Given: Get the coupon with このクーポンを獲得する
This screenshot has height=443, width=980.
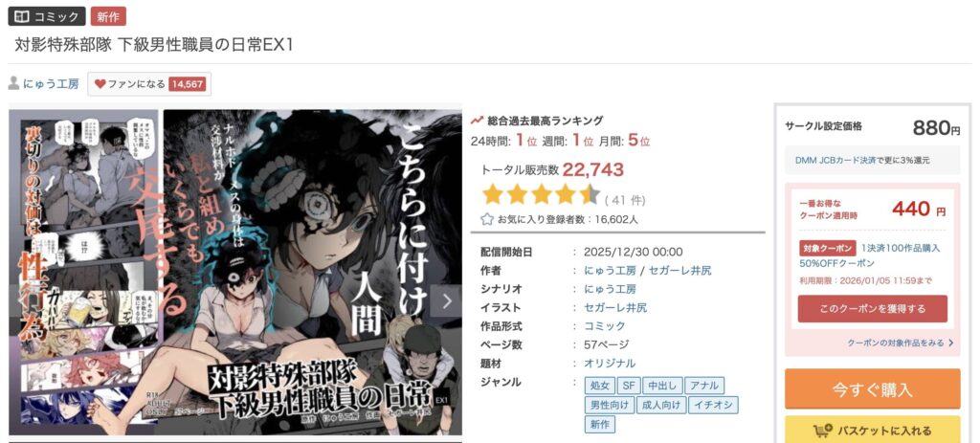Looking at the screenshot, I should coord(873,309).
